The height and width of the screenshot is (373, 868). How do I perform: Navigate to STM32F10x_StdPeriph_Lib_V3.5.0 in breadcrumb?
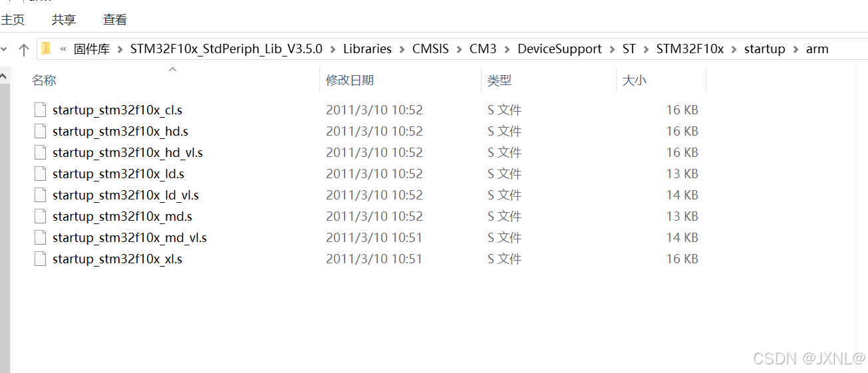click(x=226, y=49)
